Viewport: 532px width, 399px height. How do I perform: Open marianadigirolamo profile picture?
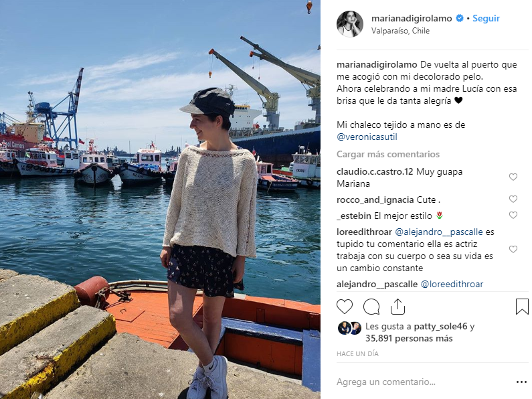(350, 23)
